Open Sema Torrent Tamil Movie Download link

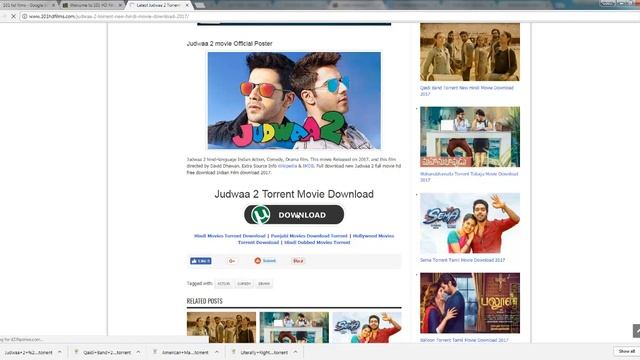point(462,260)
